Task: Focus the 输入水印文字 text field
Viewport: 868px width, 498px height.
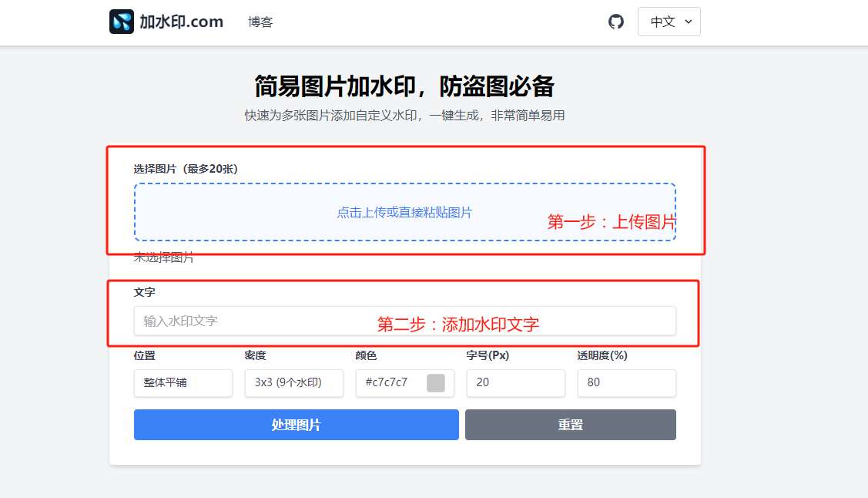Action: click(404, 321)
